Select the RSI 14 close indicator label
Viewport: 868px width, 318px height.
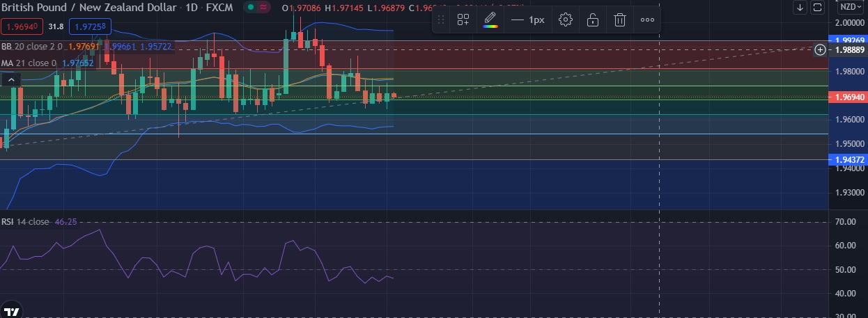pyautogui.click(x=25, y=221)
